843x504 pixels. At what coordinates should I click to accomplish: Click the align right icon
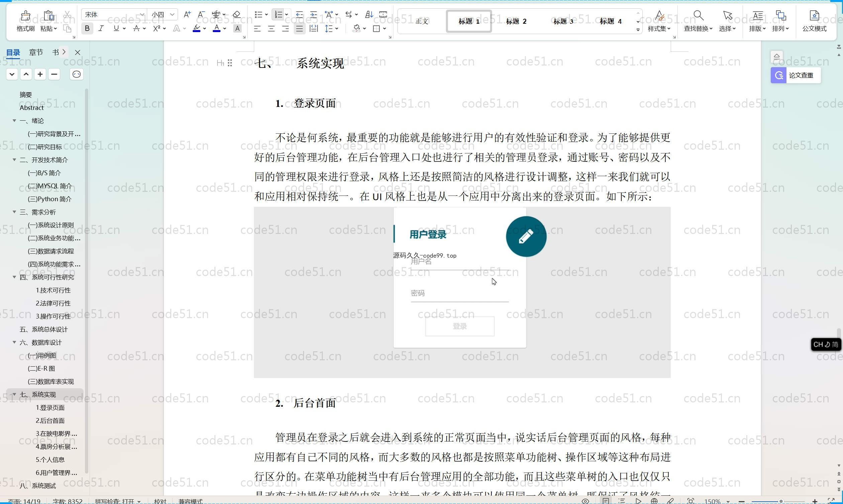coord(285,28)
